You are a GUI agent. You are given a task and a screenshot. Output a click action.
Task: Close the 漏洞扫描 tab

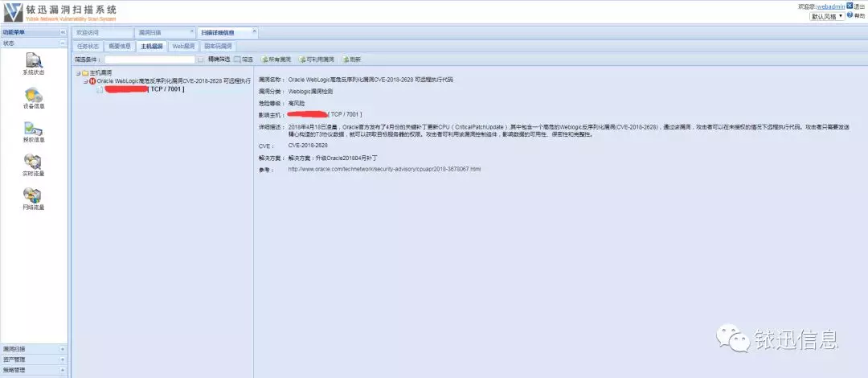coord(191,31)
